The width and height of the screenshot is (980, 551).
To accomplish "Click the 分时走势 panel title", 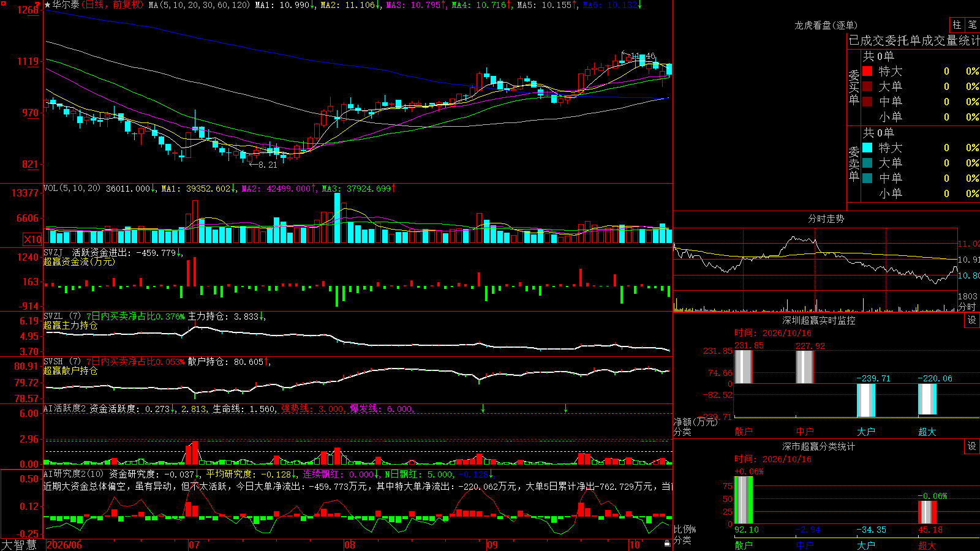I will [x=826, y=219].
